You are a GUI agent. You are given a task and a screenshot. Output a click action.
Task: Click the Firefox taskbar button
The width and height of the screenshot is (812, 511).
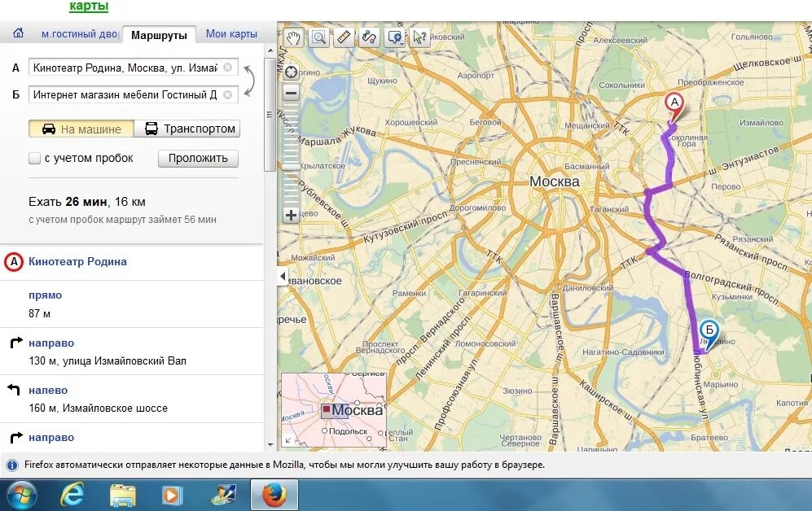click(274, 495)
